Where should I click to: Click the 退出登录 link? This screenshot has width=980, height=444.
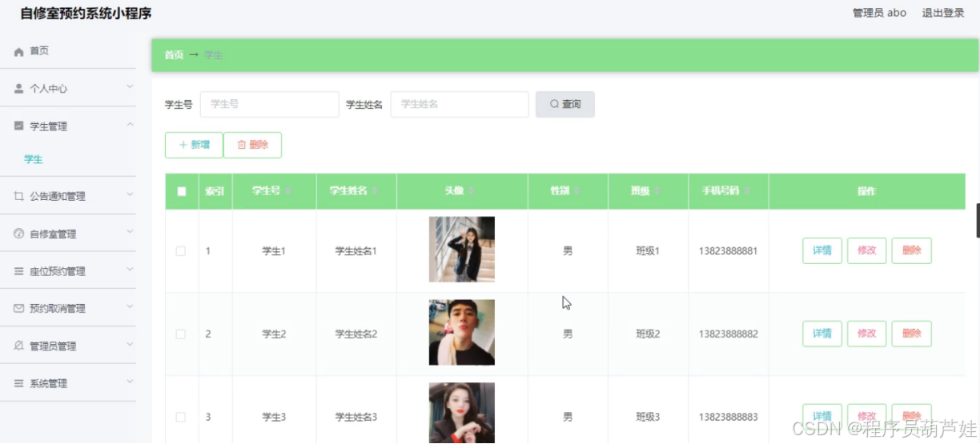click(x=943, y=13)
